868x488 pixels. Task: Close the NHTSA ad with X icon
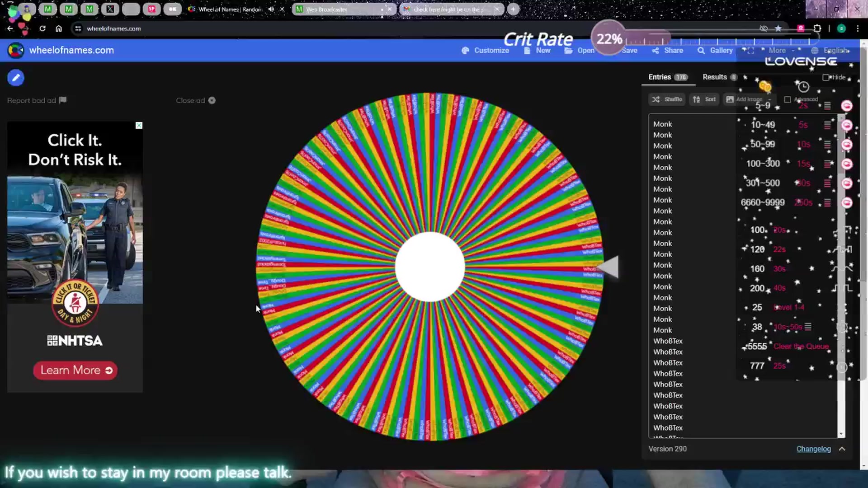click(139, 125)
